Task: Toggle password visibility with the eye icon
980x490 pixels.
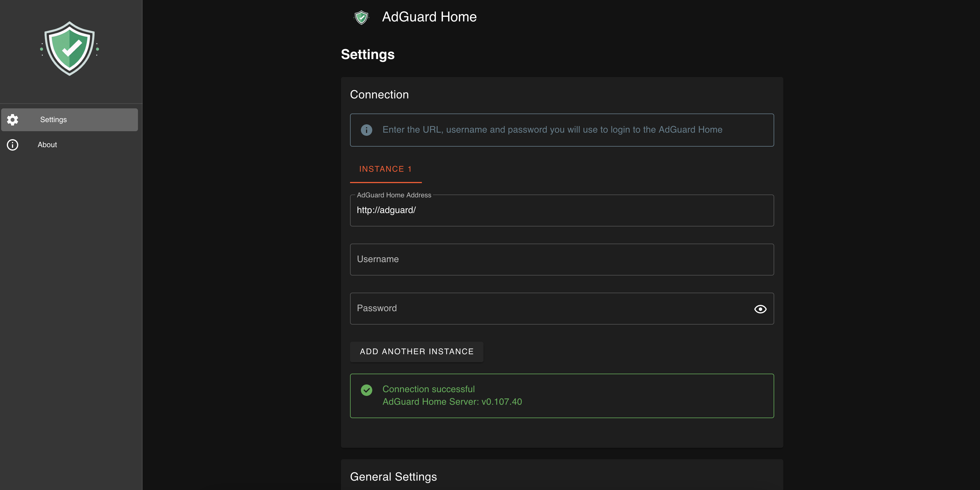Action: pyautogui.click(x=760, y=309)
